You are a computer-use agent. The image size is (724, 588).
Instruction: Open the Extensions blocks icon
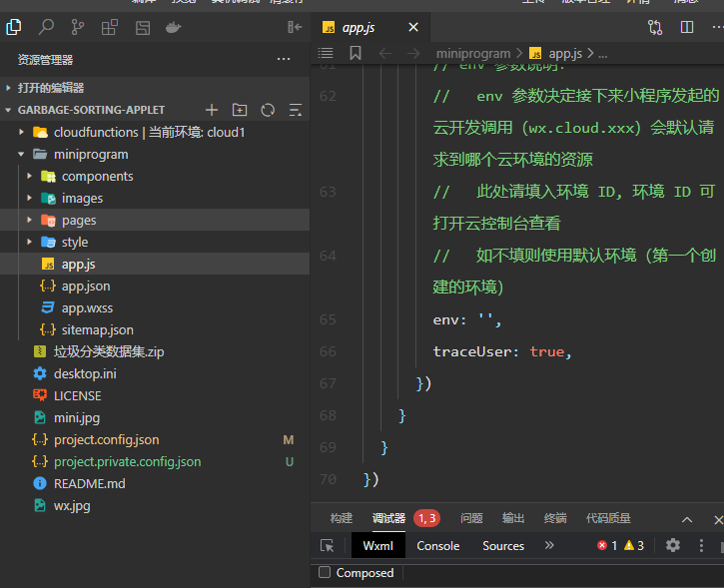click(x=110, y=27)
